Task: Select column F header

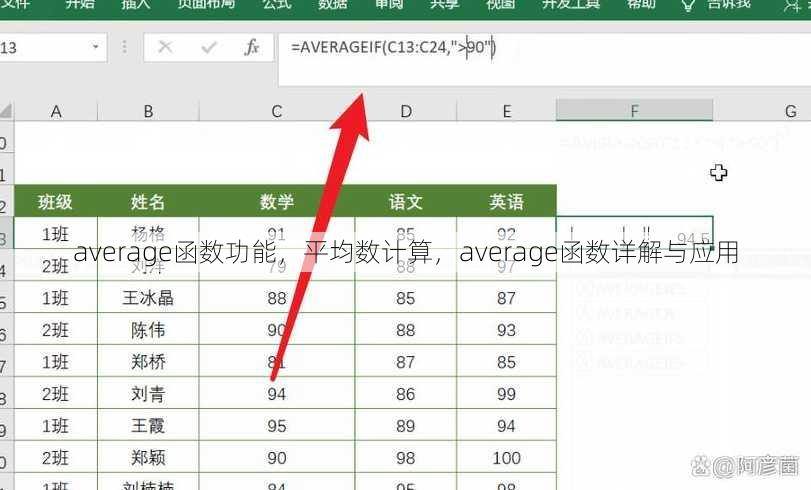Action: pos(635,111)
